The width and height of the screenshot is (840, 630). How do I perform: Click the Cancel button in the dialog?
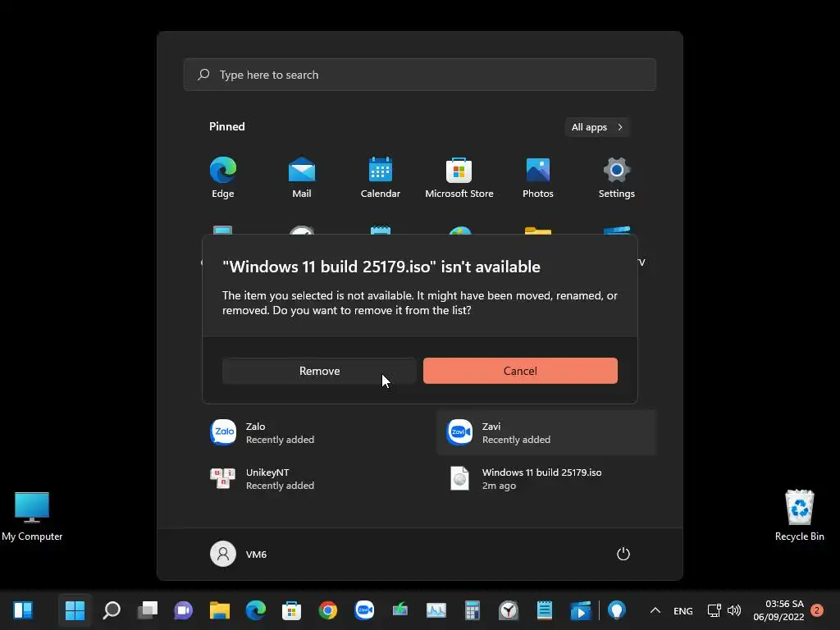520,371
